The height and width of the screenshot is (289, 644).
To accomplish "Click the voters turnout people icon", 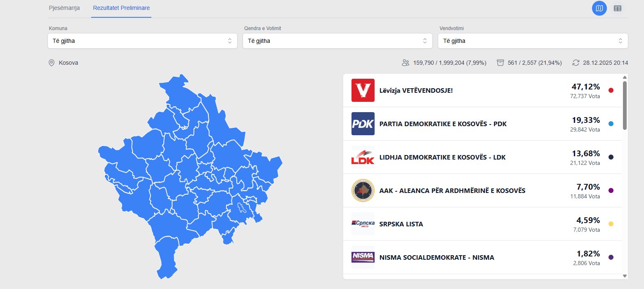I will click(406, 63).
